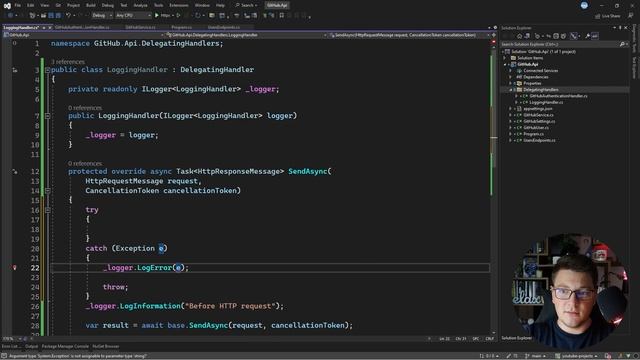Collapse the GitHub.Api project node
The width and height of the screenshot is (640, 360).
coord(505,64)
